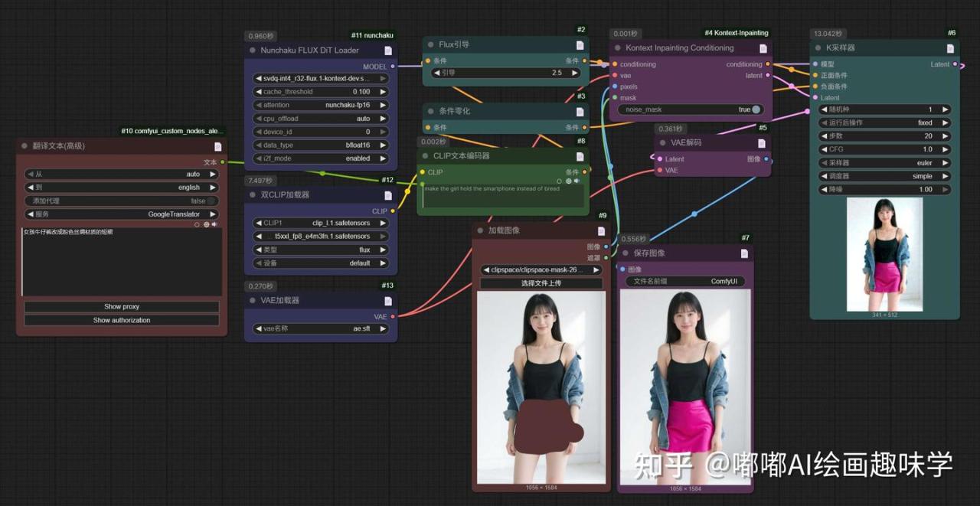980x506 pixels.
Task: Open 类型 flux dropdown
Action: (321, 250)
